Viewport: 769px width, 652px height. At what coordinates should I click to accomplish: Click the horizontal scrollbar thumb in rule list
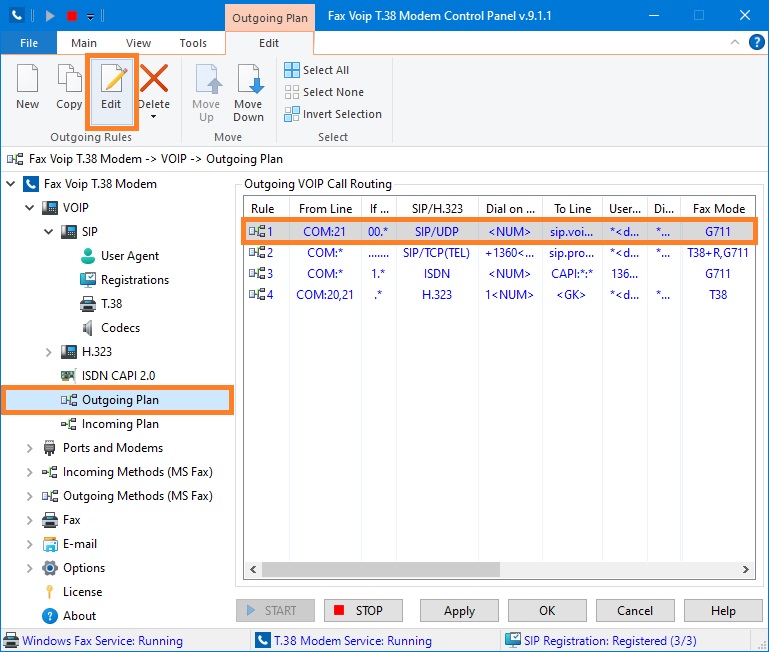click(x=381, y=570)
